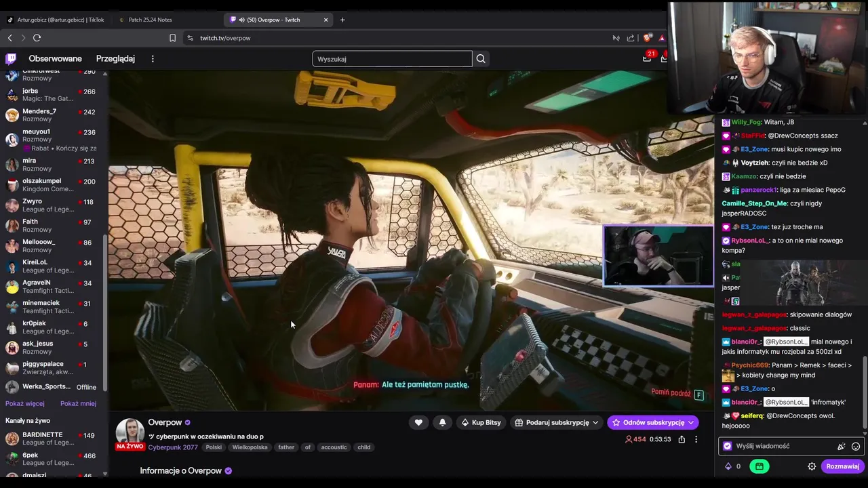This screenshot has height=488, width=868.
Task: Click the Pomiń podróż F prompt
Action: tap(677, 393)
